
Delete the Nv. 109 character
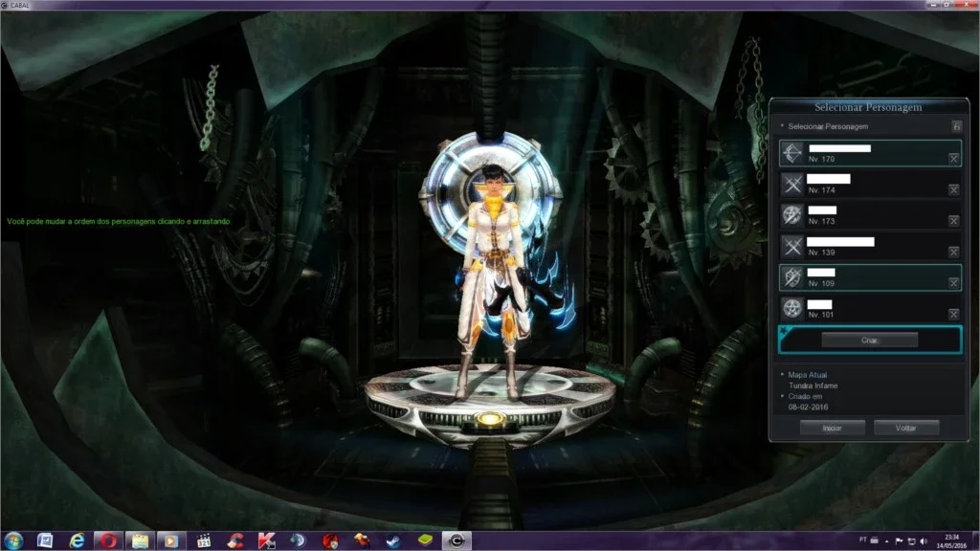coord(954,283)
